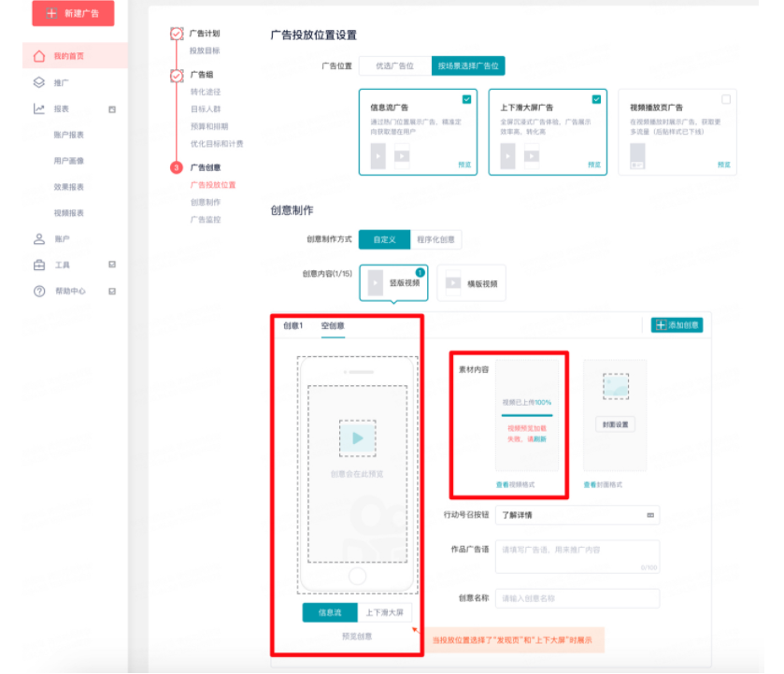Click the 添加创意 plus button

point(676,324)
